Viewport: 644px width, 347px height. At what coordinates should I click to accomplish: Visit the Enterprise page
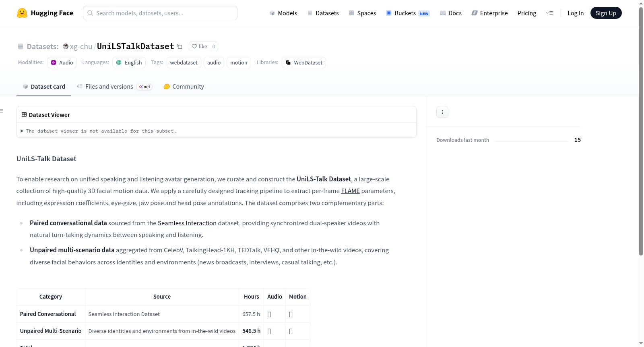[489, 13]
